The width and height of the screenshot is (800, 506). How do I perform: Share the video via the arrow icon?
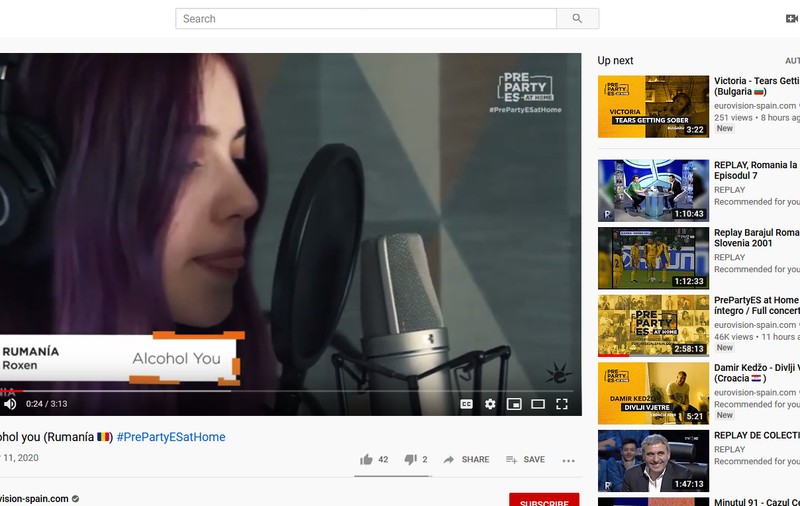449,460
